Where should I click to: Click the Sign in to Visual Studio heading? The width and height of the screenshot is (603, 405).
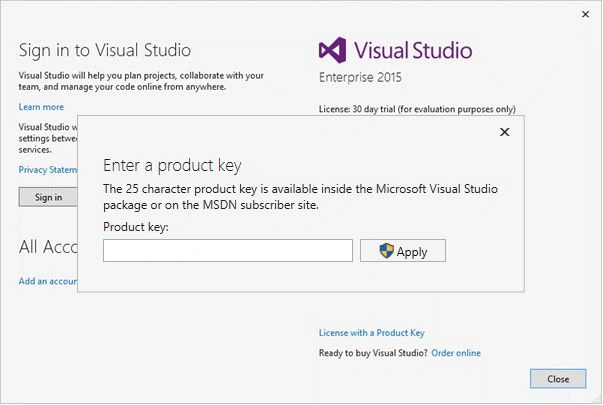coord(105,50)
